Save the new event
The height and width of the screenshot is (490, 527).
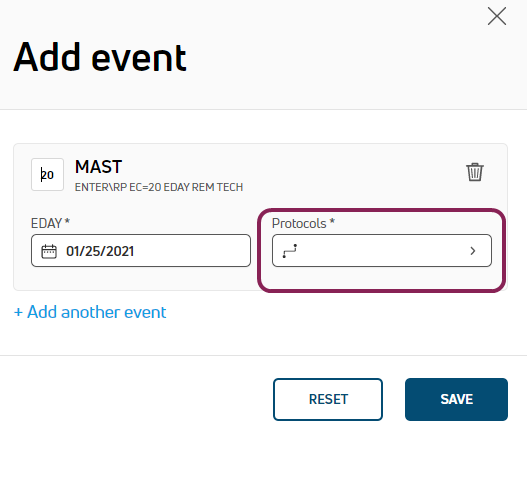pyautogui.click(x=456, y=399)
